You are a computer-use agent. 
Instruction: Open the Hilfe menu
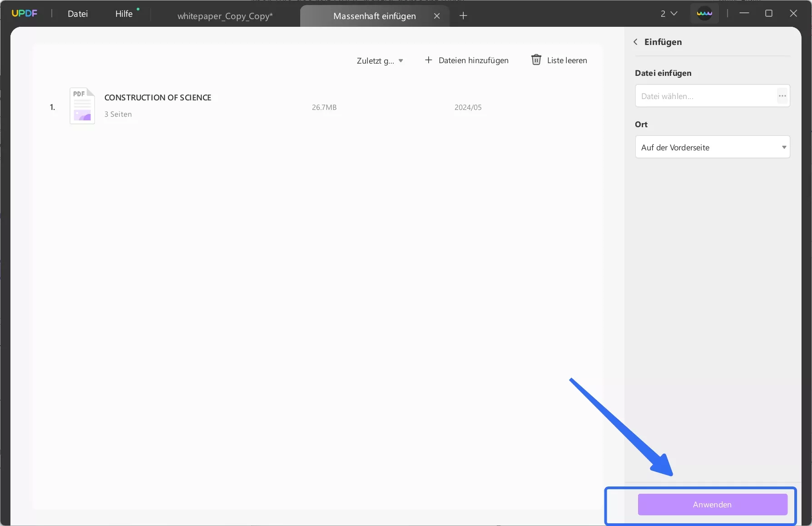coord(124,14)
